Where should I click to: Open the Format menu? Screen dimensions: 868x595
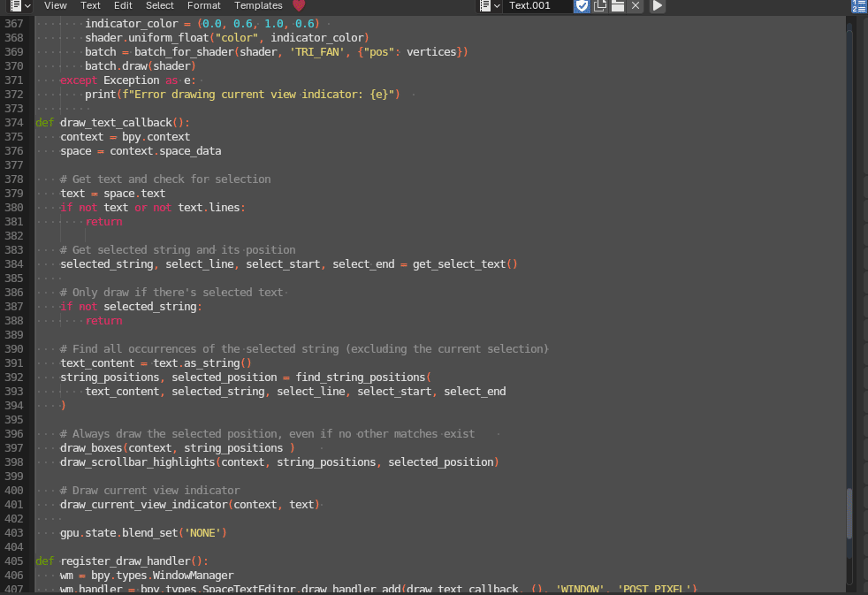[203, 5]
